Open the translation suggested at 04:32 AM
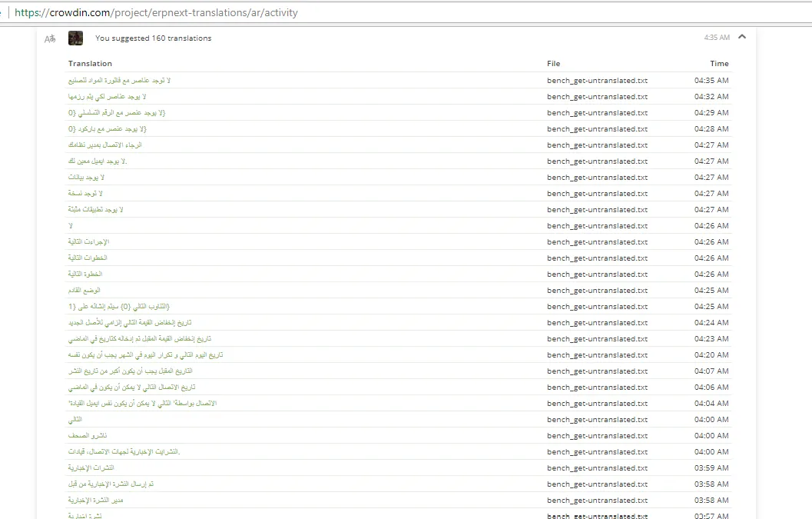 (108, 96)
